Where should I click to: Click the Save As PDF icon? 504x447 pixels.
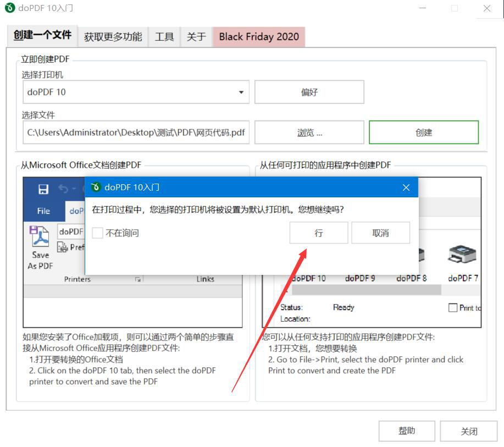click(39, 236)
